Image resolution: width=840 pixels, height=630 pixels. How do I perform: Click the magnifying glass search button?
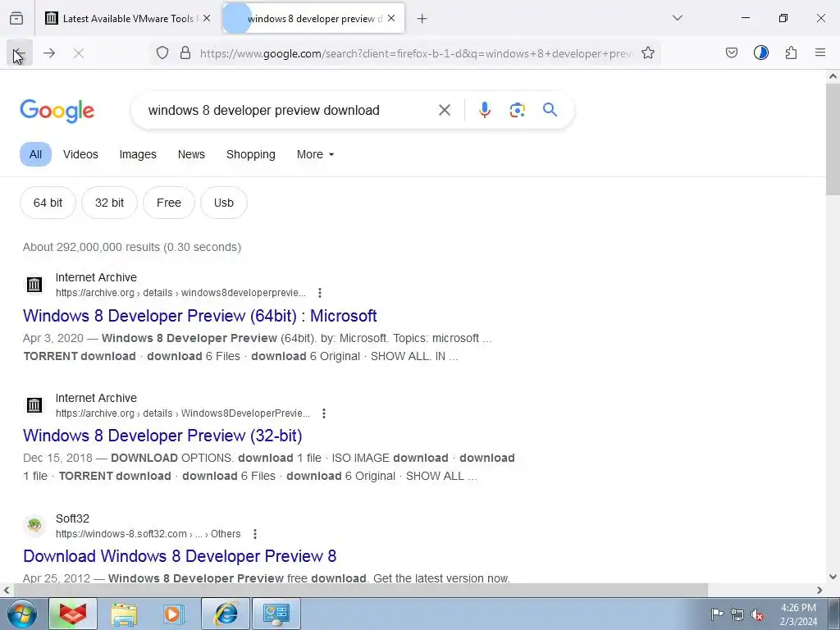click(550, 110)
